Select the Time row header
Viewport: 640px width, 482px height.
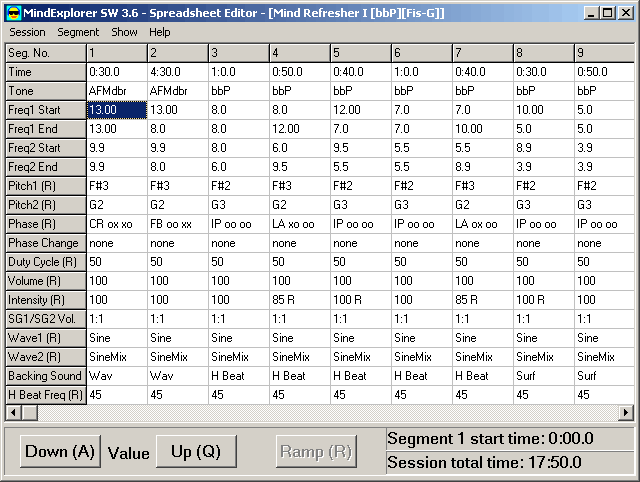[46, 72]
